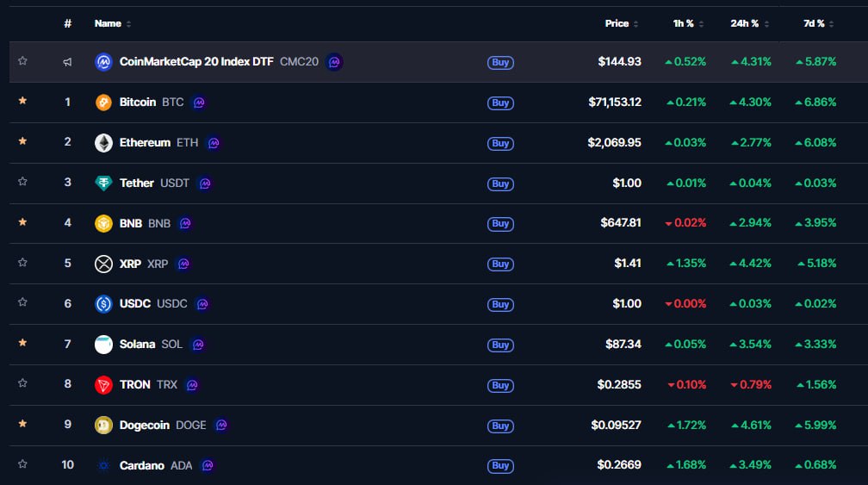Viewport: 868px width, 485px height.
Task: Add Tether to watchlist with star
Action: point(22,182)
